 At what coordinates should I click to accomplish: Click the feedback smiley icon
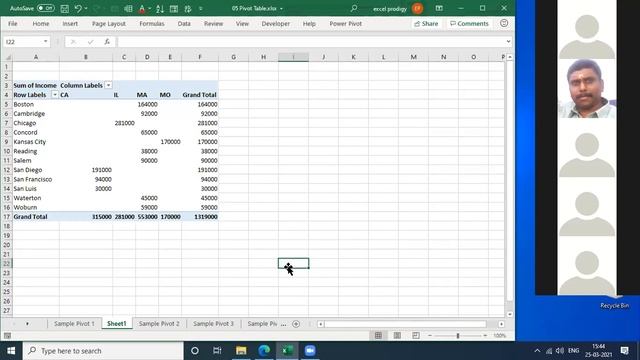point(504,23)
